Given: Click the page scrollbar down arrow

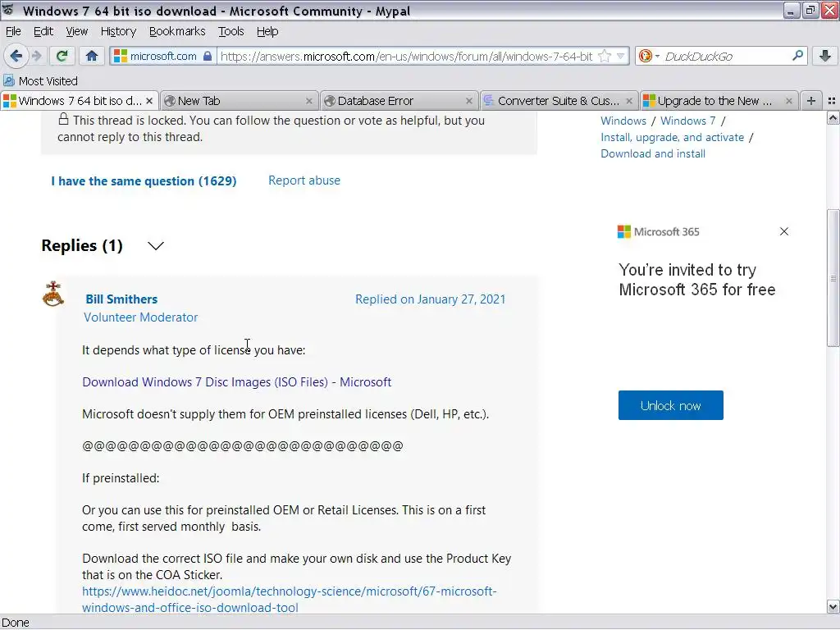Looking at the screenshot, I should click(x=833, y=607).
